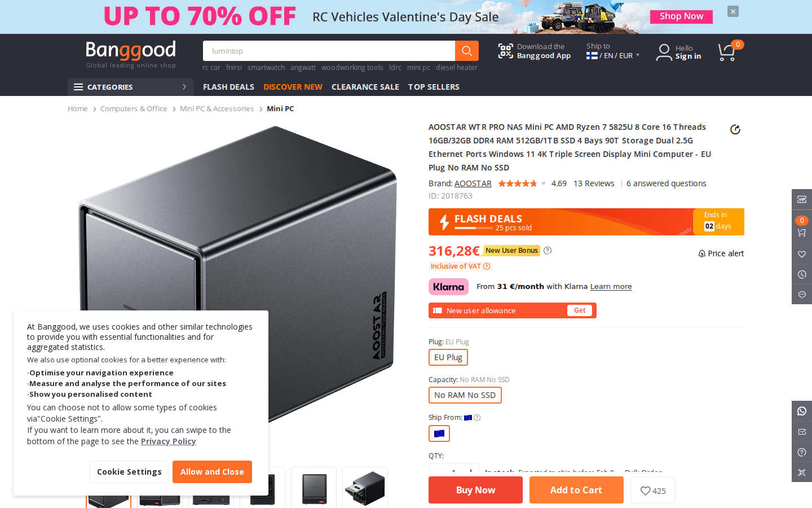Viewport: 812px width, 508px height.
Task: Open the Flash Deals menu item
Action: tap(228, 87)
